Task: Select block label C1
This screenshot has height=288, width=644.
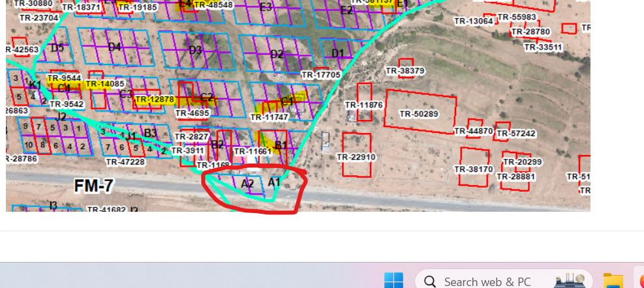Action: [286, 101]
